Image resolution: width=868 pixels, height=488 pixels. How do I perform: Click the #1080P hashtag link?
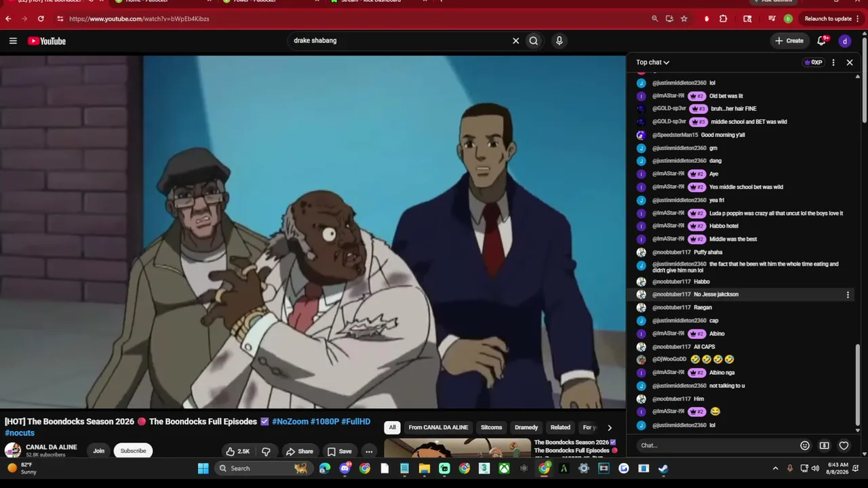click(325, 422)
